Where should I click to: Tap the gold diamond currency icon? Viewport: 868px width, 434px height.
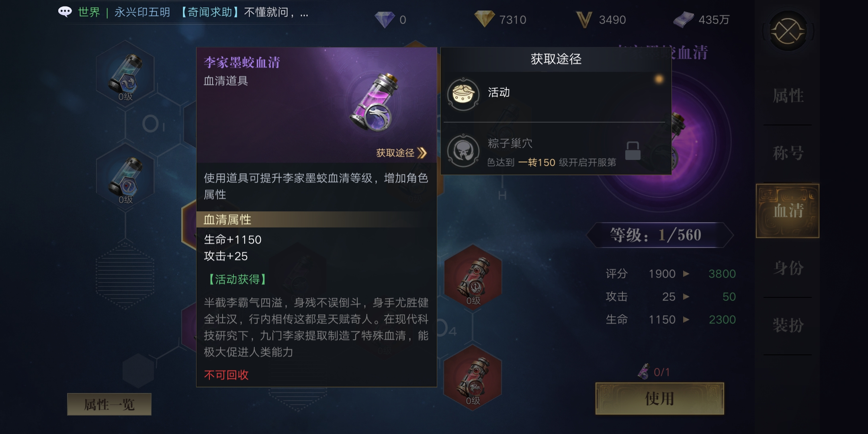coord(484,19)
